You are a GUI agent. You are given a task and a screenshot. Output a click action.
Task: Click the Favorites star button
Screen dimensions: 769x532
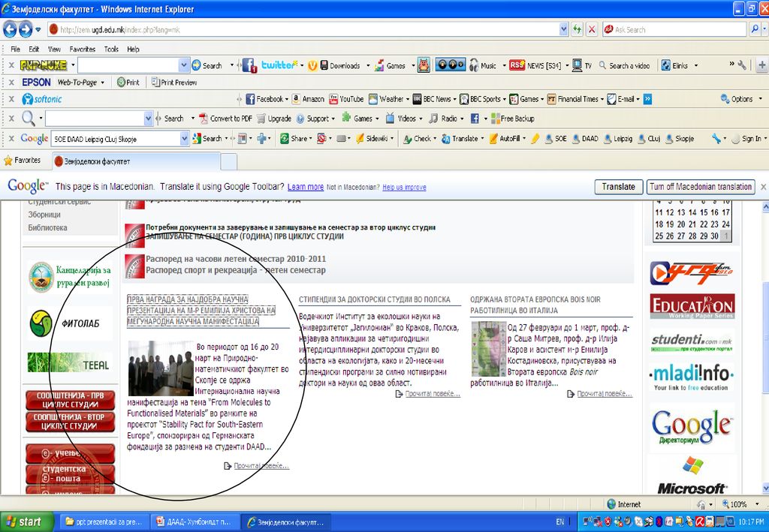click(x=22, y=160)
